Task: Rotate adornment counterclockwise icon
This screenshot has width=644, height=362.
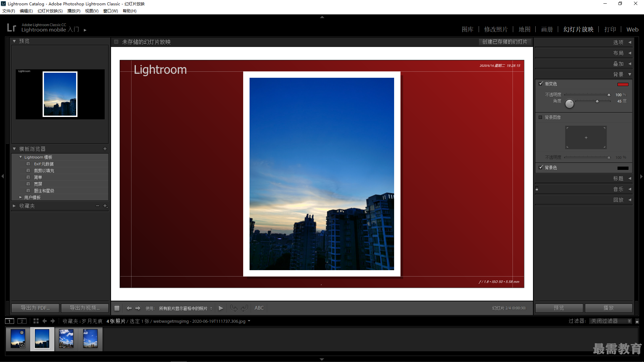Action: 234,308
